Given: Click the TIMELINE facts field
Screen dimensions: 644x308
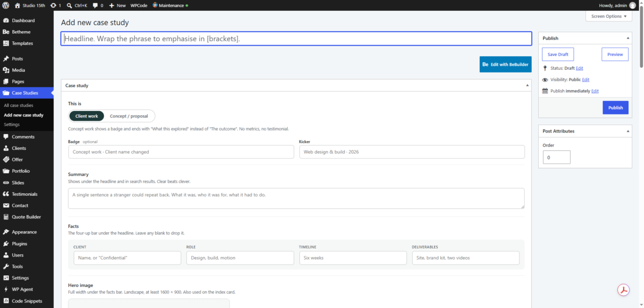Looking at the screenshot, I should (353, 258).
